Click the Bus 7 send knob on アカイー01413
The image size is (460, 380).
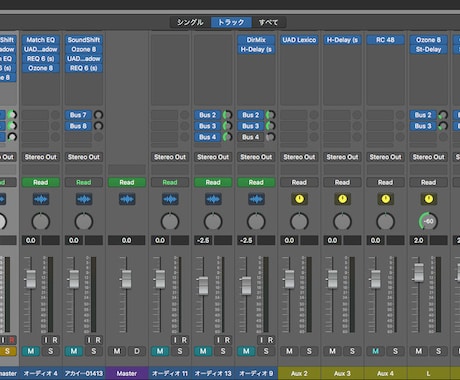tap(98, 115)
